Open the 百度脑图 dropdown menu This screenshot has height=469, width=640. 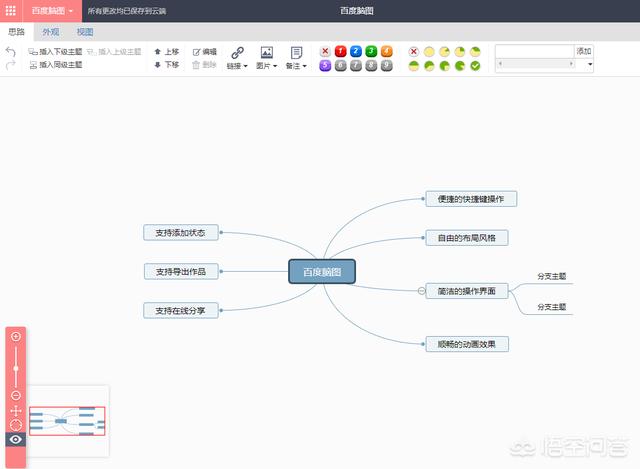pyautogui.click(x=52, y=11)
